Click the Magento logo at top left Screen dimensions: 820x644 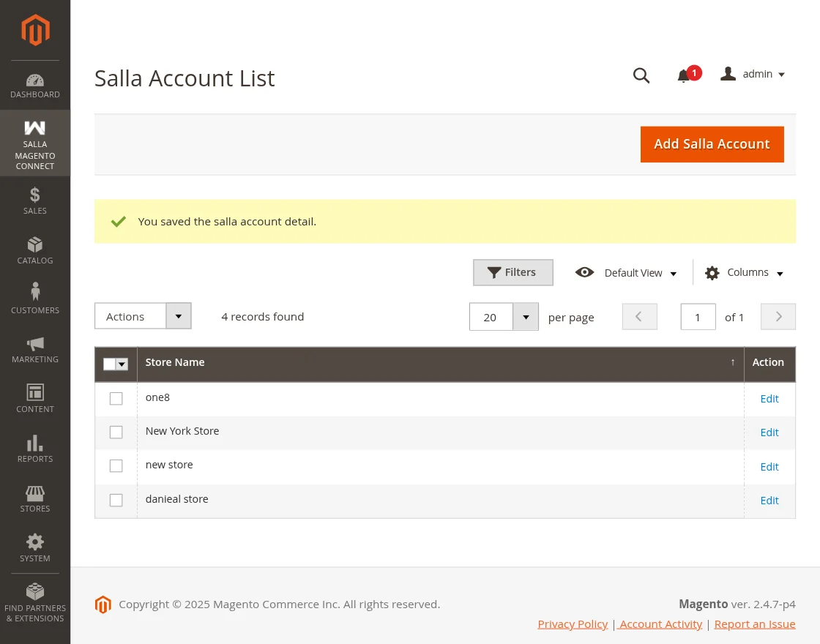click(35, 30)
